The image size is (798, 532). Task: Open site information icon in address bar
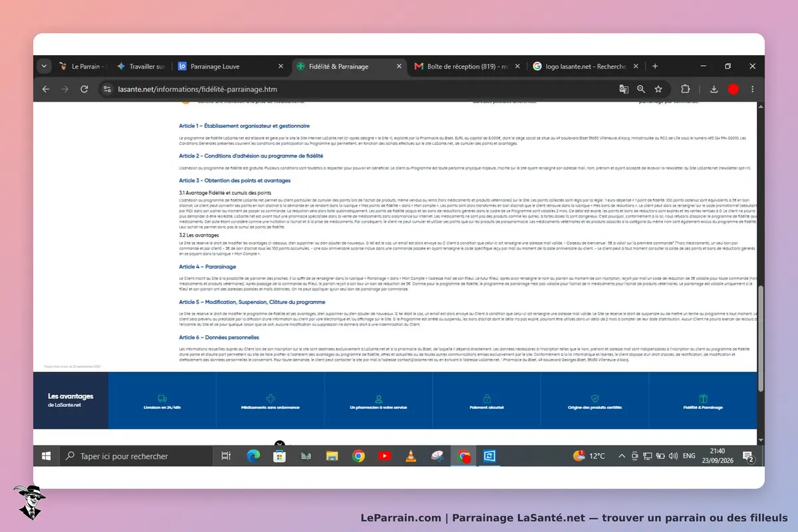(x=107, y=89)
